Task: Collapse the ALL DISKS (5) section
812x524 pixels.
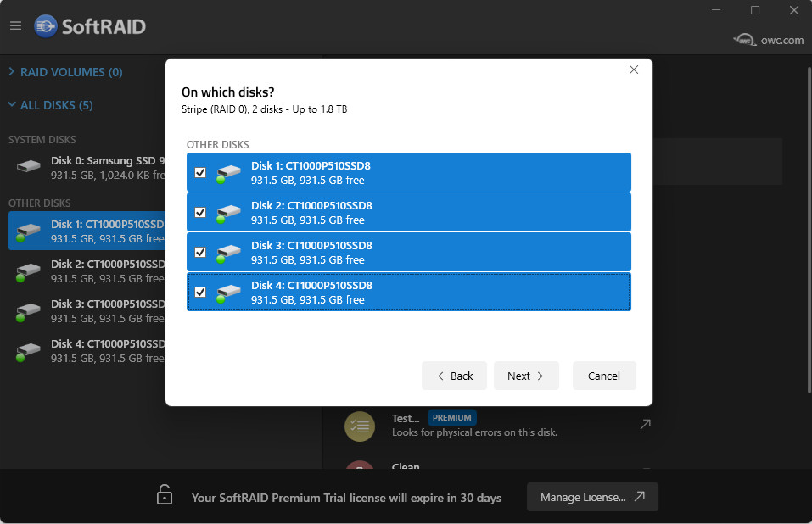Action: (x=51, y=105)
